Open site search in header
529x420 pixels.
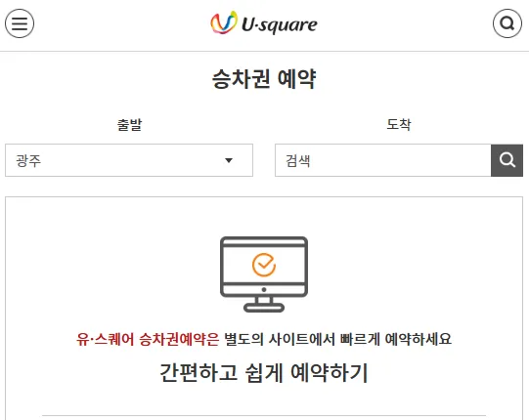pyautogui.click(x=507, y=23)
